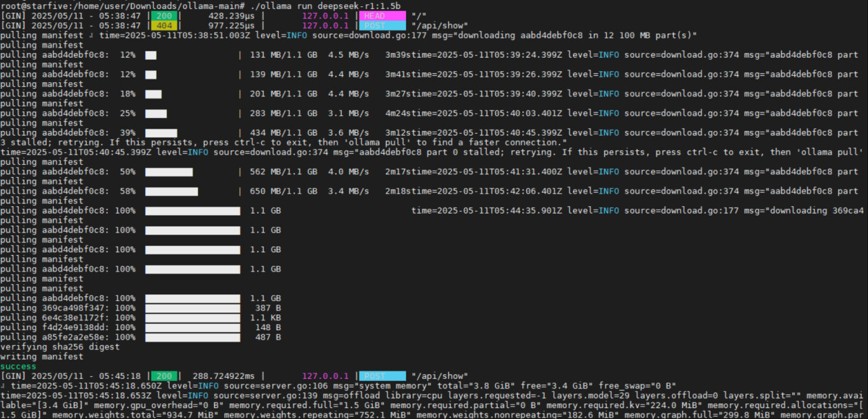Select the layer hash "a85fe2a2e58e"
868x419 pixels.
tap(73, 338)
